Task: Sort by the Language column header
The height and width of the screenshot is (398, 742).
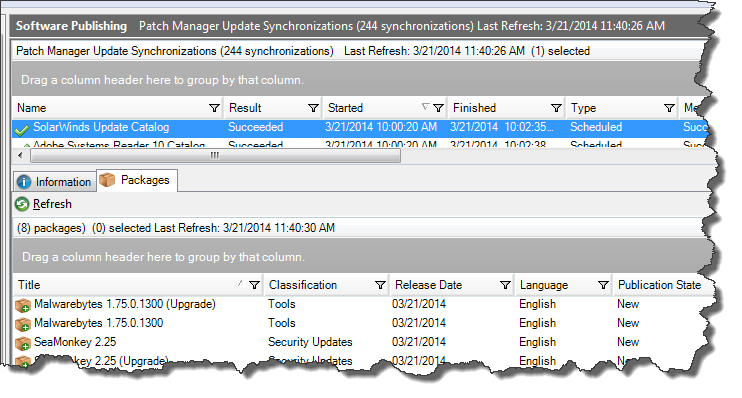Action: [564, 285]
